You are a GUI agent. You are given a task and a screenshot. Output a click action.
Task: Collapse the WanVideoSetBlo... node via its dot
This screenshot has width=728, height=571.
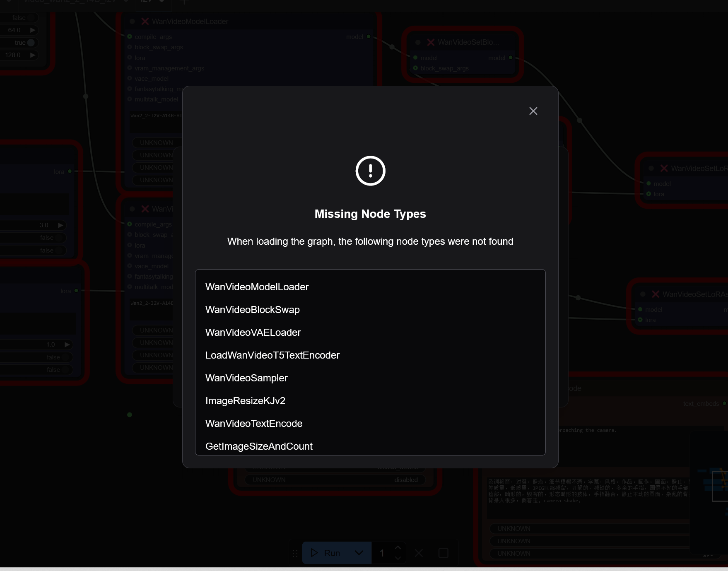click(418, 42)
